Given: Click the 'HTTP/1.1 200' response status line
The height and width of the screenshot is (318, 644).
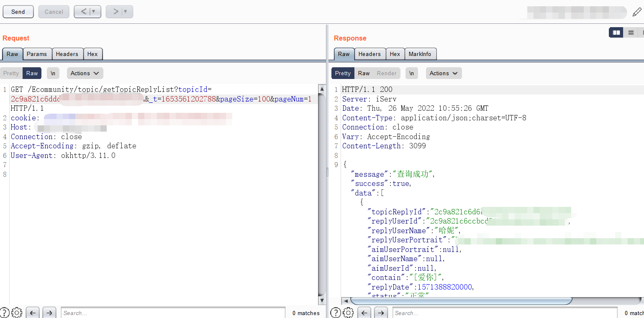Looking at the screenshot, I should [x=367, y=89].
